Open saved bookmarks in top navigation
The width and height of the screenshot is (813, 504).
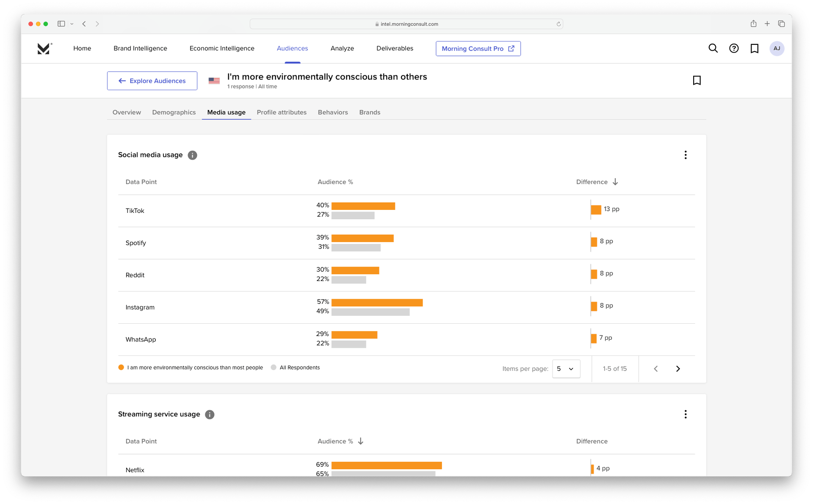tap(755, 48)
